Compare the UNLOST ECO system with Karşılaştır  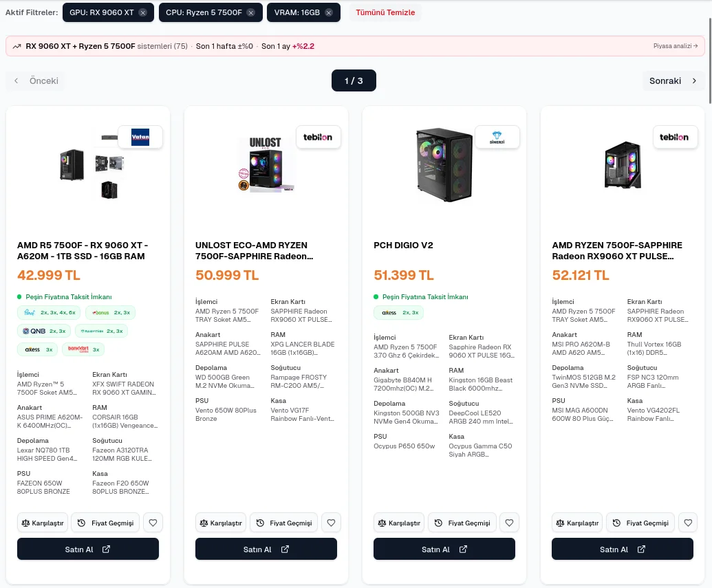point(221,523)
